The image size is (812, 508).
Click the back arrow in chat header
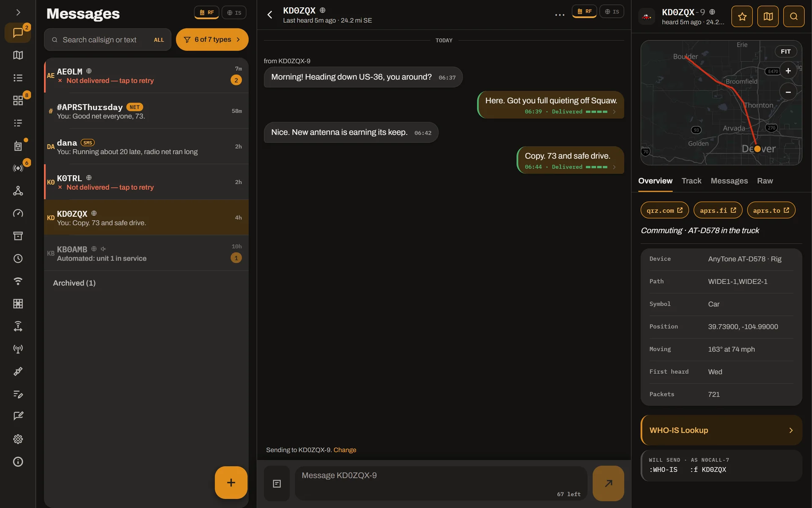270,15
